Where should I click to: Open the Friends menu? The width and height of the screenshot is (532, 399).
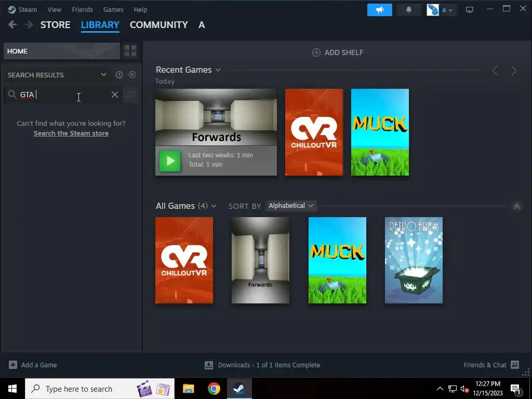(82, 9)
